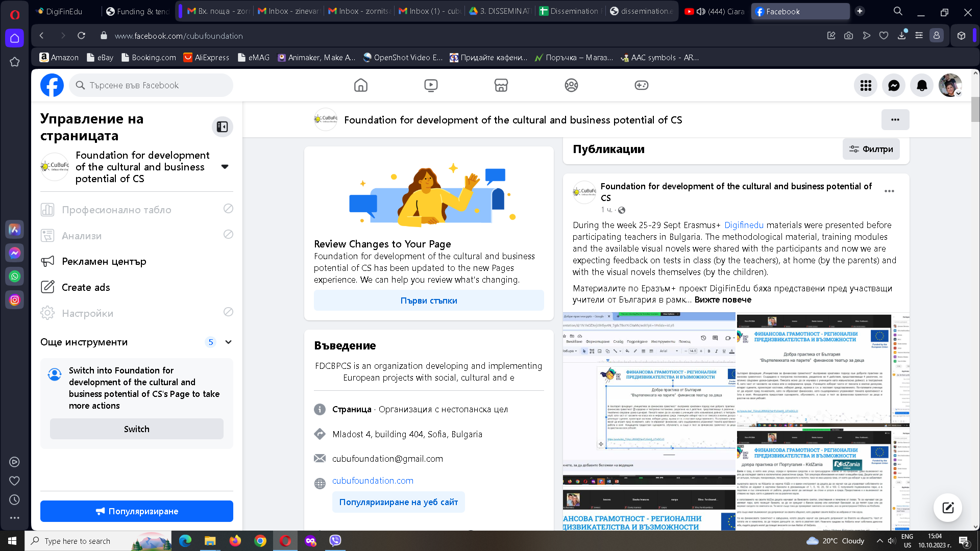Open the volume speaker tray icon
Viewport: 980px width, 551px height.
pyautogui.click(x=891, y=541)
